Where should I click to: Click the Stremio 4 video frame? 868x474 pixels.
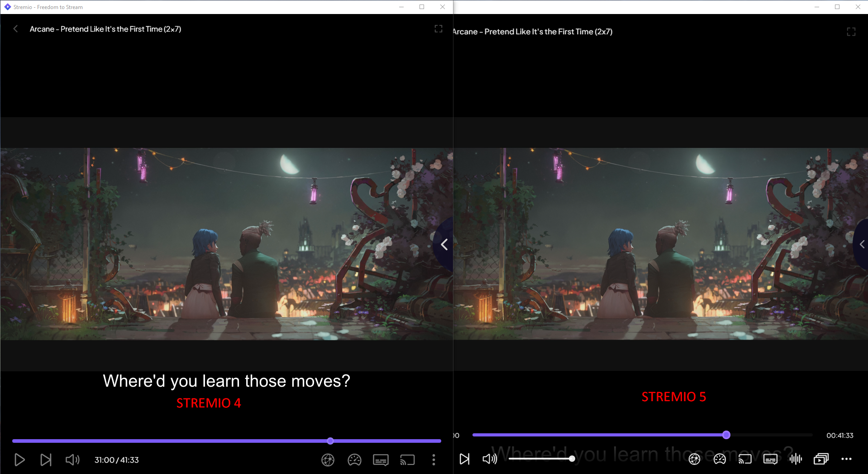tap(226, 244)
